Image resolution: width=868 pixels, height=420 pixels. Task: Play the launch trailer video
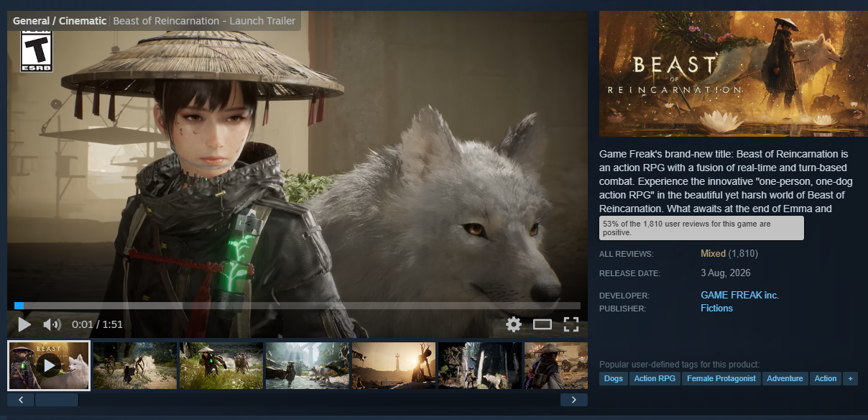pyautogui.click(x=24, y=324)
